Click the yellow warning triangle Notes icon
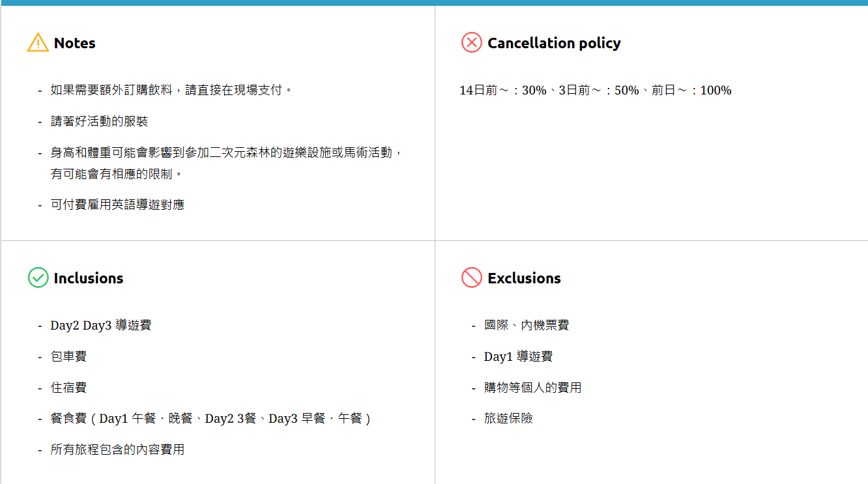Screen dimensions: 868x484 pos(38,43)
